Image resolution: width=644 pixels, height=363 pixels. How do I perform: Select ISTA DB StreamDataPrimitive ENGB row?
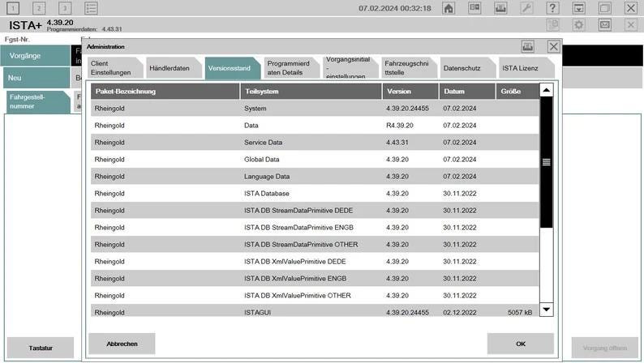point(315,228)
